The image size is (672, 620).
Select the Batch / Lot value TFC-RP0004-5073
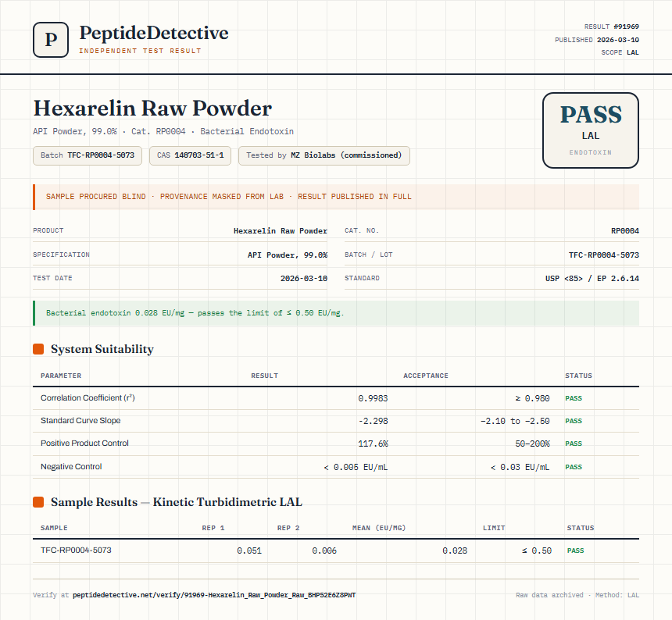603,255
